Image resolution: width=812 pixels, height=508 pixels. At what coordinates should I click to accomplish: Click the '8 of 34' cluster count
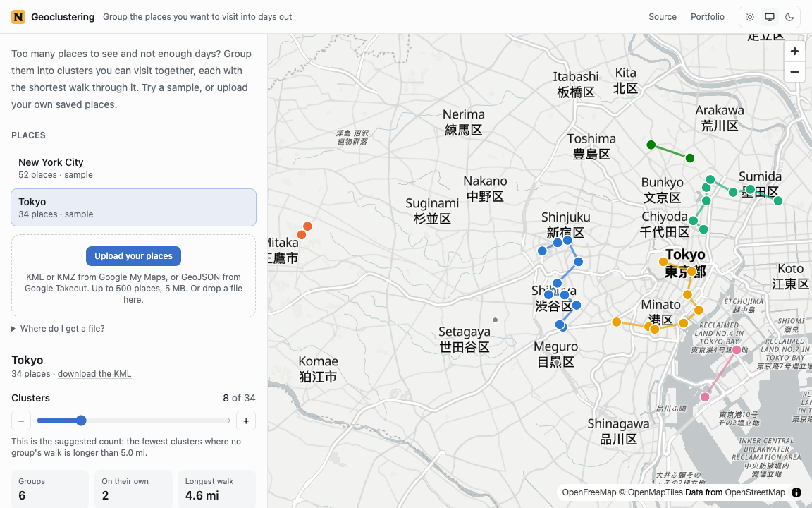pos(239,398)
